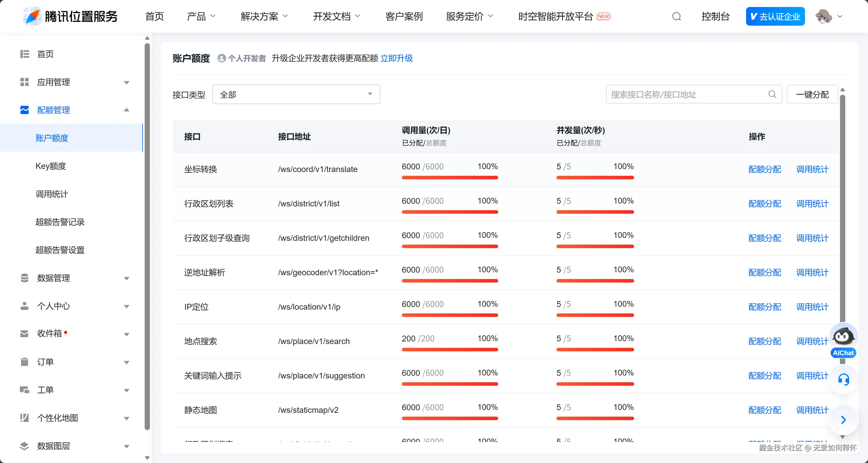Select Key额度 in the sidebar
Screen dimensions: 868x463
tap(51, 166)
